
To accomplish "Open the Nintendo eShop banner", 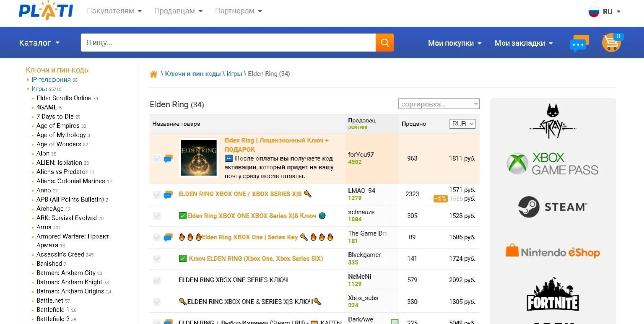I will (x=553, y=252).
